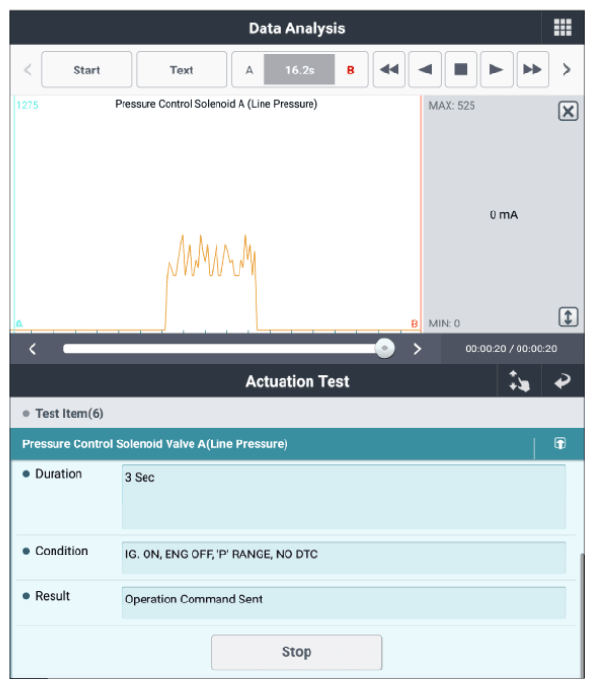The height and width of the screenshot is (688, 594).
Task: Select cursor B marker button
Action: tap(351, 70)
